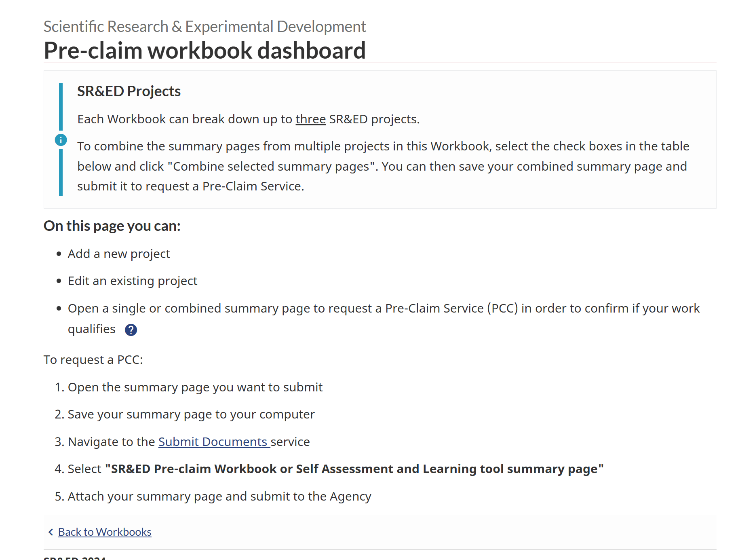This screenshot has width=740, height=560.
Task: Click the bold 'SR&ED Pre-claim Workbook or Self Assessment' text
Action: click(x=354, y=469)
